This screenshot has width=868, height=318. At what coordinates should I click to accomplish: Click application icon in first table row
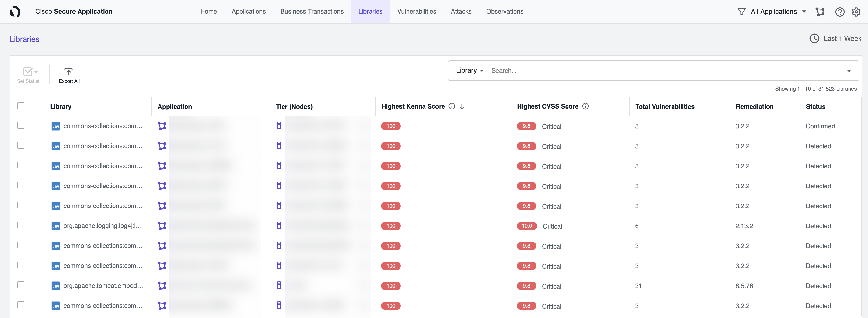(x=162, y=126)
